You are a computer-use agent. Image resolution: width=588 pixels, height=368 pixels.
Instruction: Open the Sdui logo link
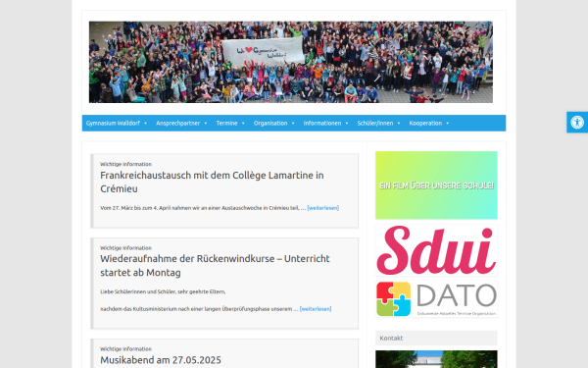tap(436, 250)
